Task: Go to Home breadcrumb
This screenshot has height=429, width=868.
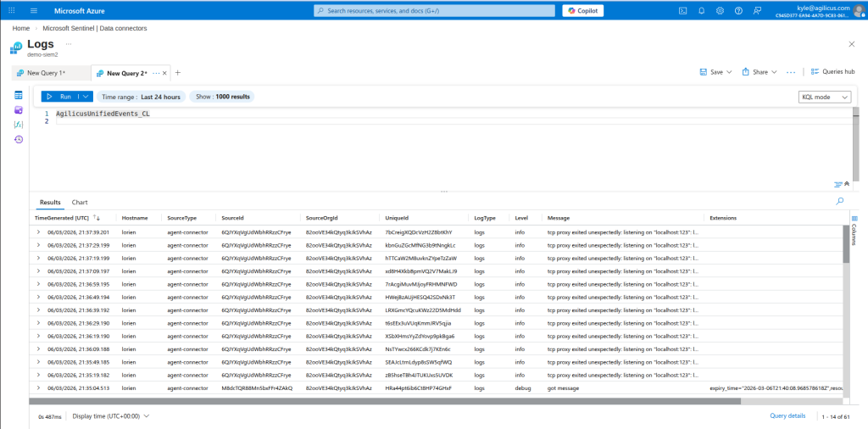Action: click(x=21, y=28)
